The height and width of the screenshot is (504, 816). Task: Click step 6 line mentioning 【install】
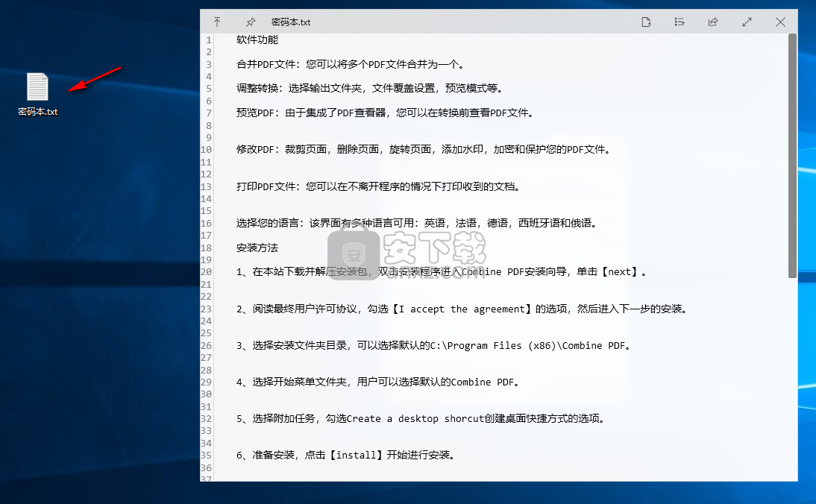pos(346,455)
